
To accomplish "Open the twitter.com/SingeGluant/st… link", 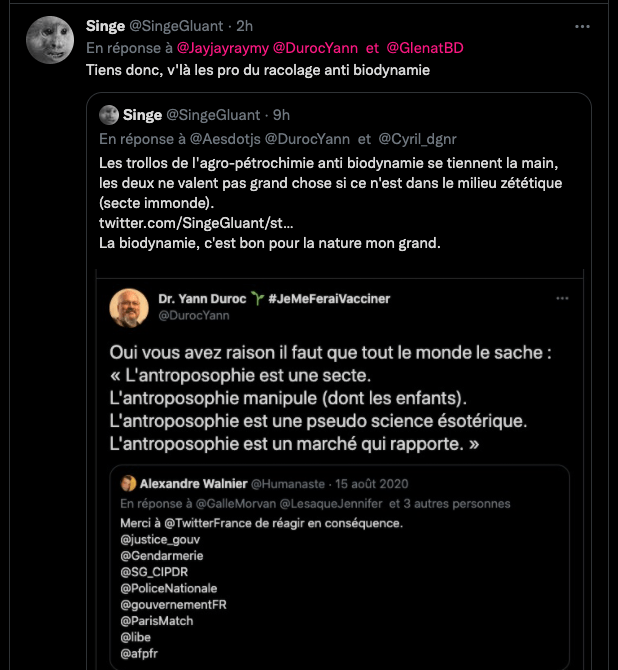I will point(196,222).
